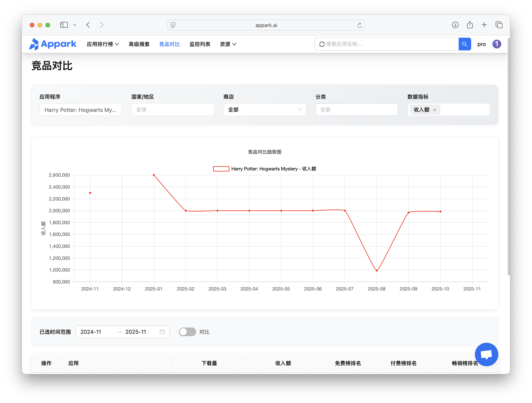Remove the 收入额 metric tag
This screenshot has height=403, width=532.
pyautogui.click(x=434, y=110)
